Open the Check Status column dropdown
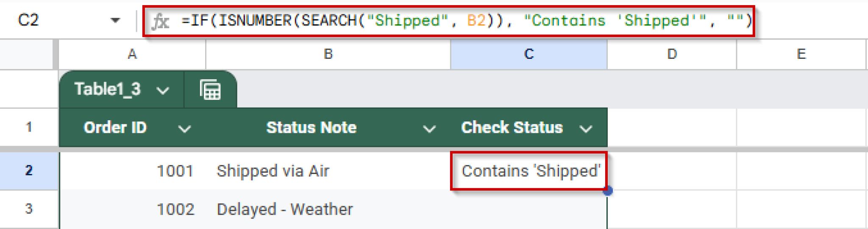 (x=586, y=129)
